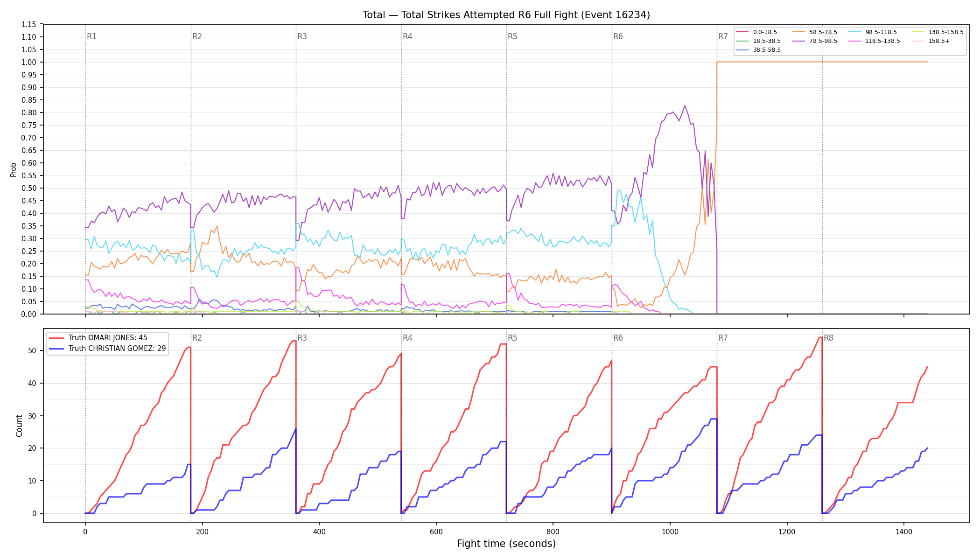The image size is (980, 560).
Task: Click the R4 round marker in the count chart
Action: pos(407,338)
